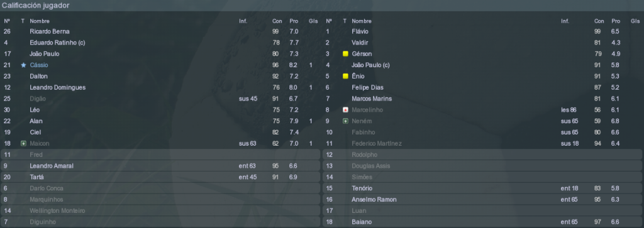
Task: Sort right table by Gls column
Action: (635, 21)
